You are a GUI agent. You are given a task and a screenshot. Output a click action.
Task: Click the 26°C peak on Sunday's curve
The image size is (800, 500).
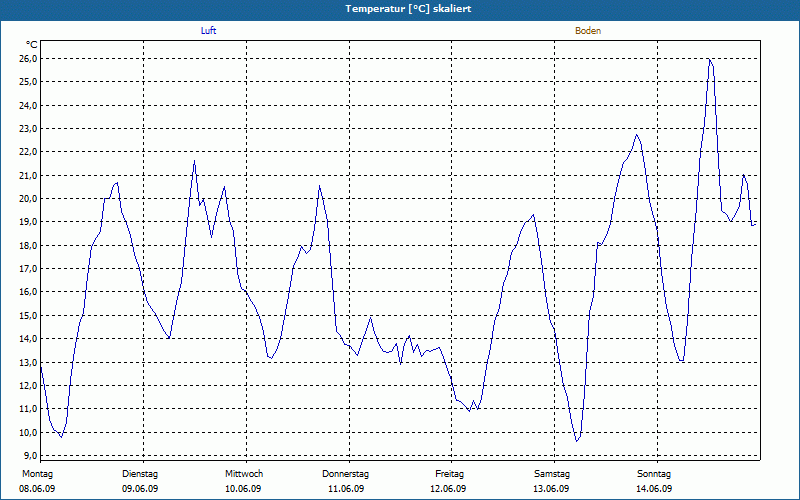coord(709,59)
